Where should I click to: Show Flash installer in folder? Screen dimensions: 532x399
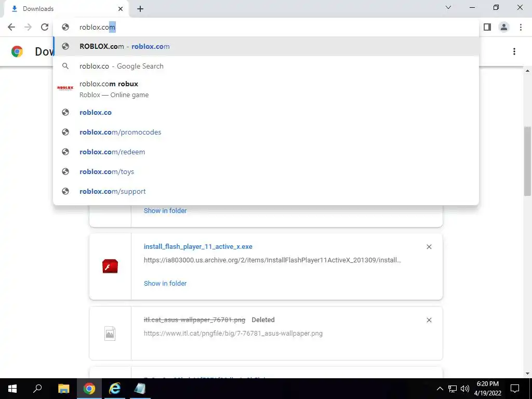165,283
